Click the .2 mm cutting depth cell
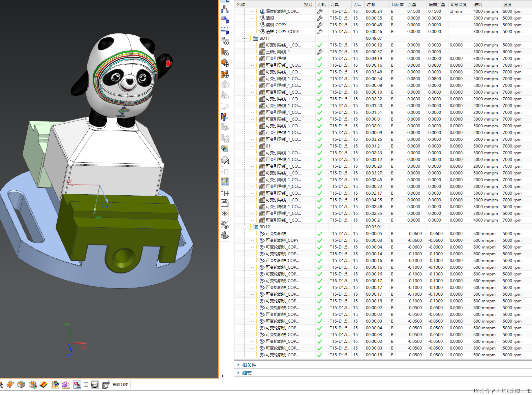Viewport: 532px width, 395px height. 456,11
